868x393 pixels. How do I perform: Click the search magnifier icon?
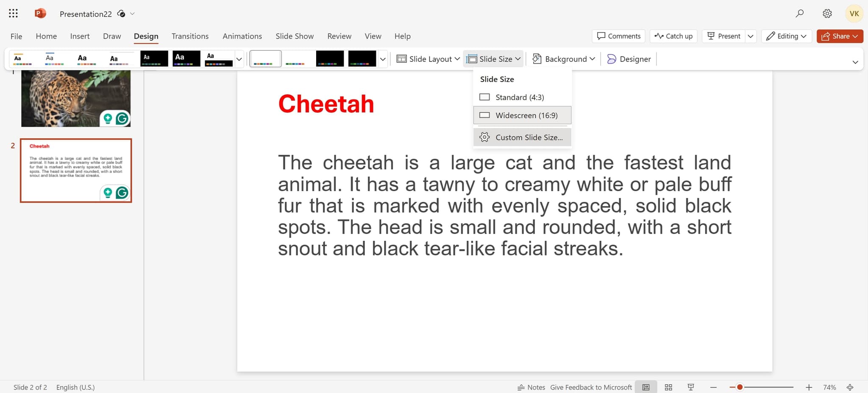799,14
